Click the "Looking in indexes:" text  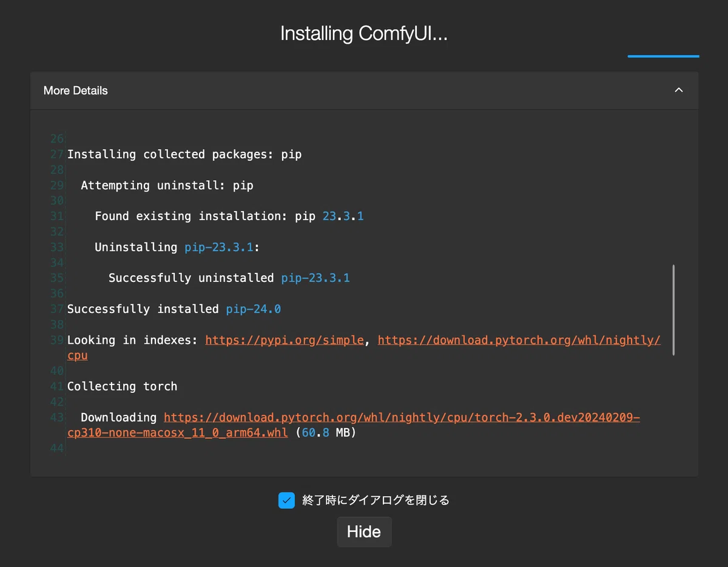pyautogui.click(x=132, y=340)
